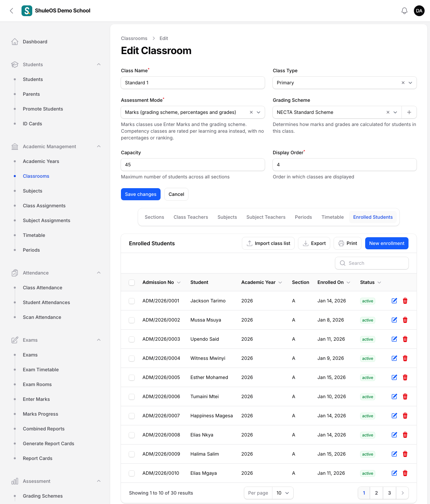Delete Witness Mwinyi's enrollment
The width and height of the screenshot is (430, 504).
pos(405,358)
